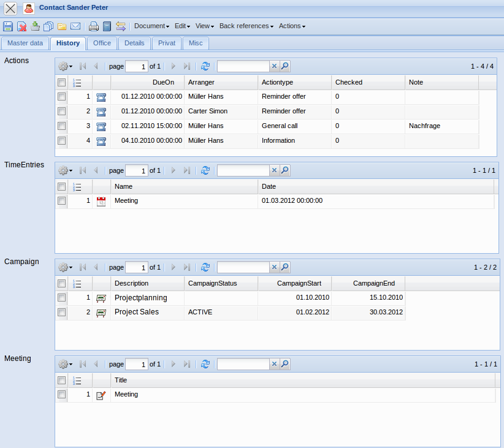Open the Details tab
Screen dimensions: 504x448
point(134,44)
